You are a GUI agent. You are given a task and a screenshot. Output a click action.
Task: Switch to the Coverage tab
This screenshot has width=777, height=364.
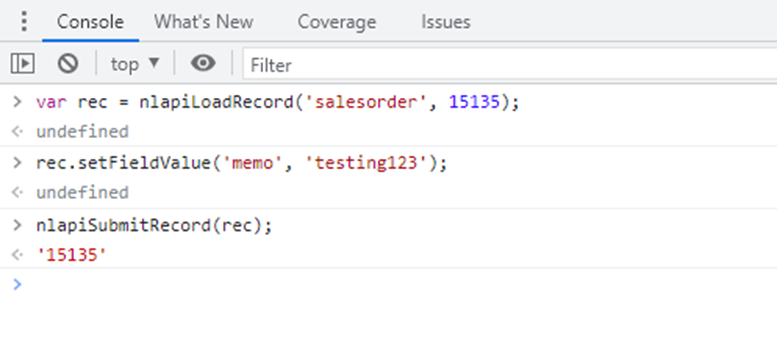click(337, 22)
